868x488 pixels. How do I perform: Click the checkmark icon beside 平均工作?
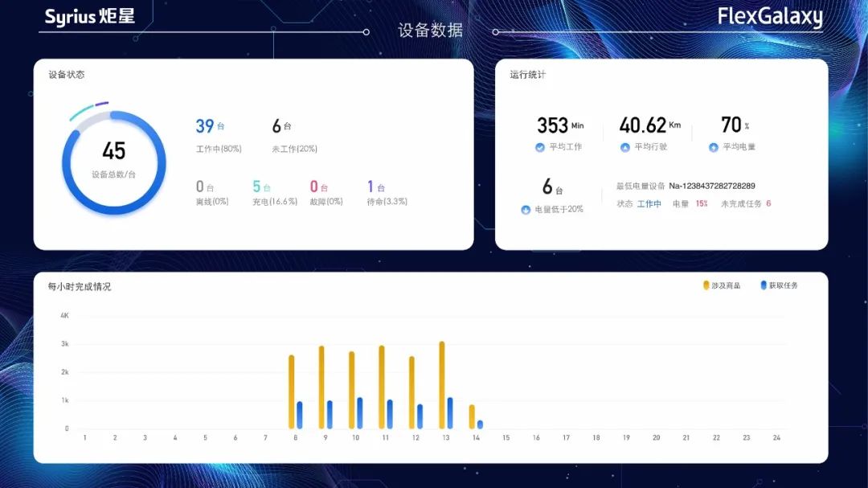pyautogui.click(x=540, y=147)
